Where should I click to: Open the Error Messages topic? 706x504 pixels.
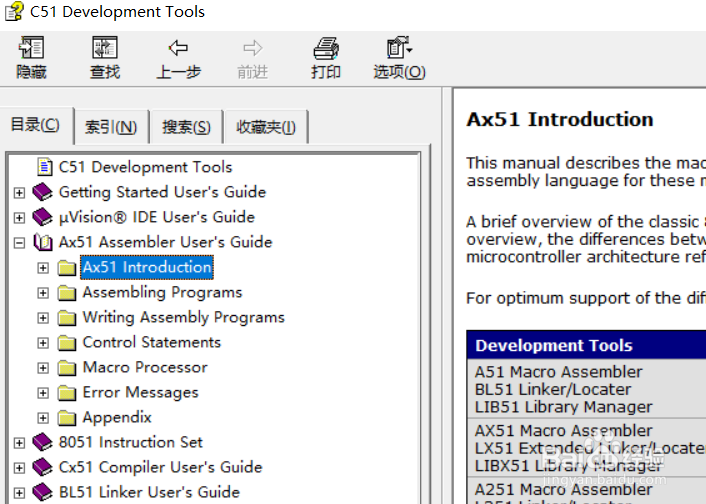coord(140,393)
